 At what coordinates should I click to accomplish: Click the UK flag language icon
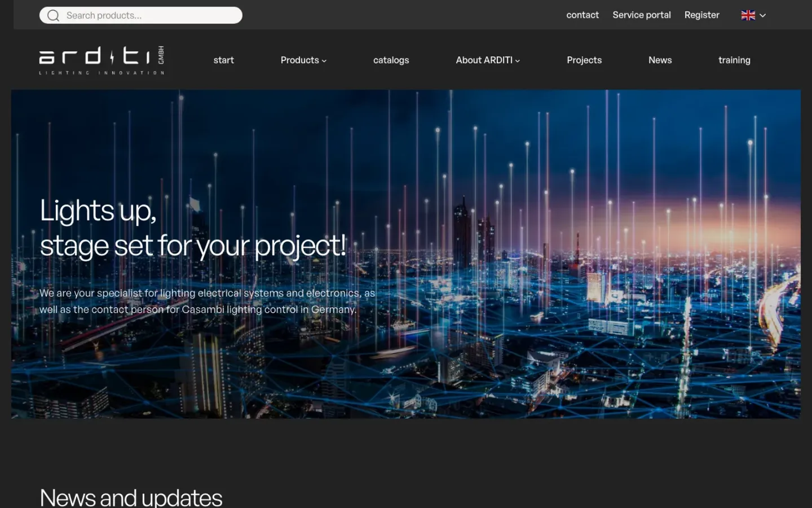pyautogui.click(x=748, y=15)
